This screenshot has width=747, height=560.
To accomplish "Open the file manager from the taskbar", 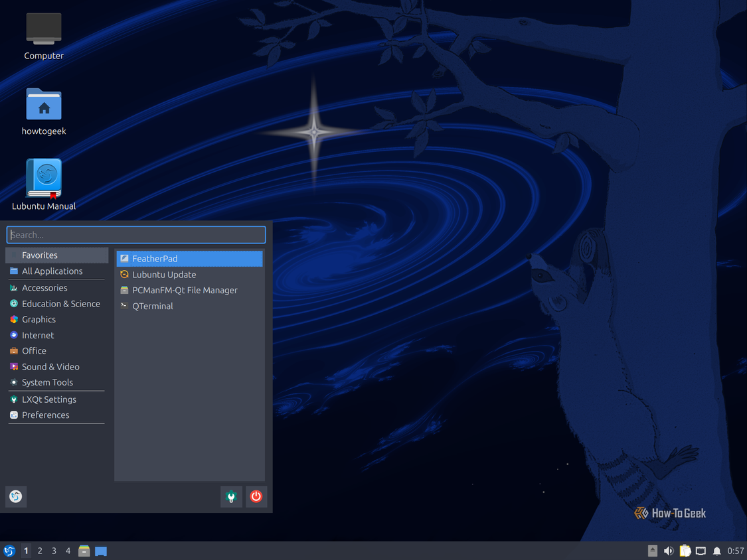I will click(84, 551).
